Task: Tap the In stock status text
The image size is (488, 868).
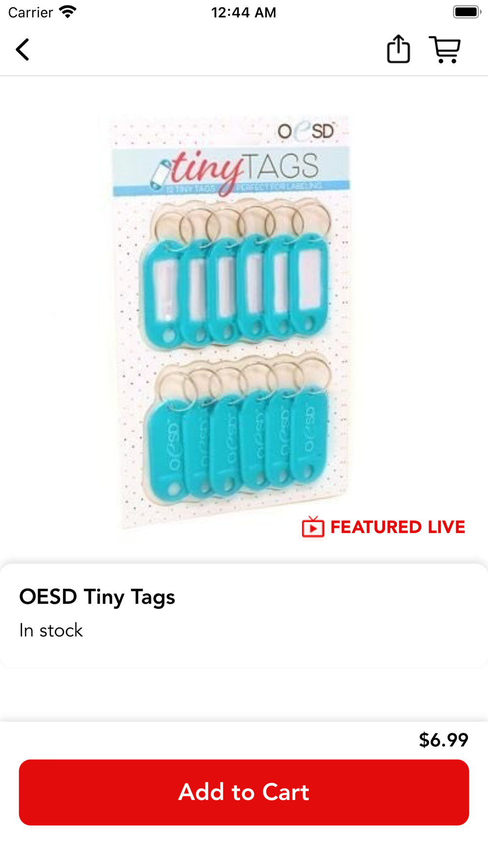Action: (x=51, y=630)
